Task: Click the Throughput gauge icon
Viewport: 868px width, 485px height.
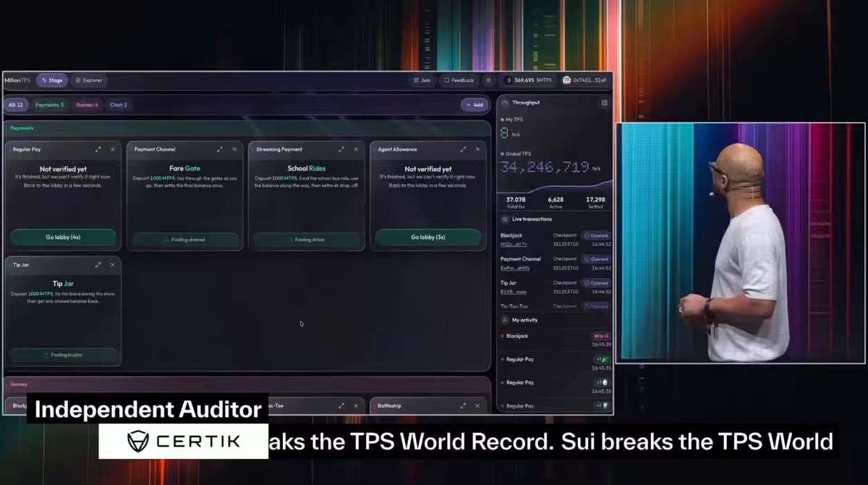Action: [505, 103]
